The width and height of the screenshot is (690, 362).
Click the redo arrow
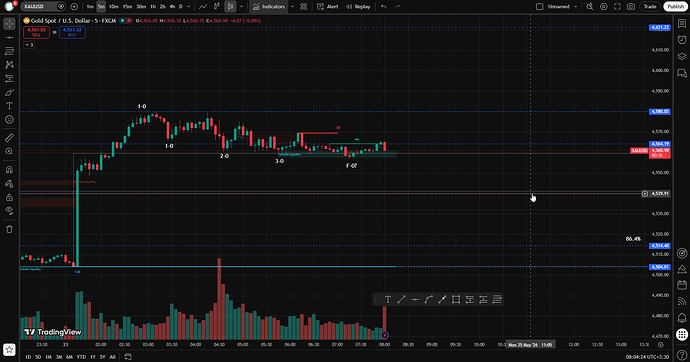[x=397, y=7]
